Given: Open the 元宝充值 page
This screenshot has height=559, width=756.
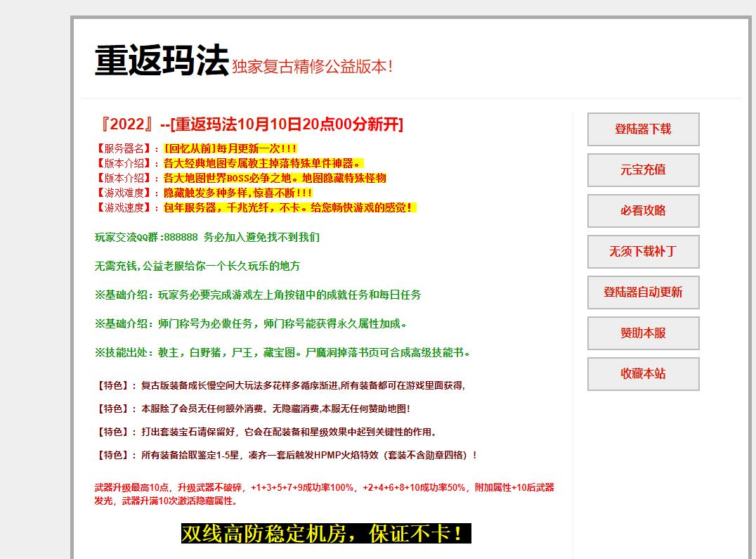Looking at the screenshot, I should click(x=642, y=170).
